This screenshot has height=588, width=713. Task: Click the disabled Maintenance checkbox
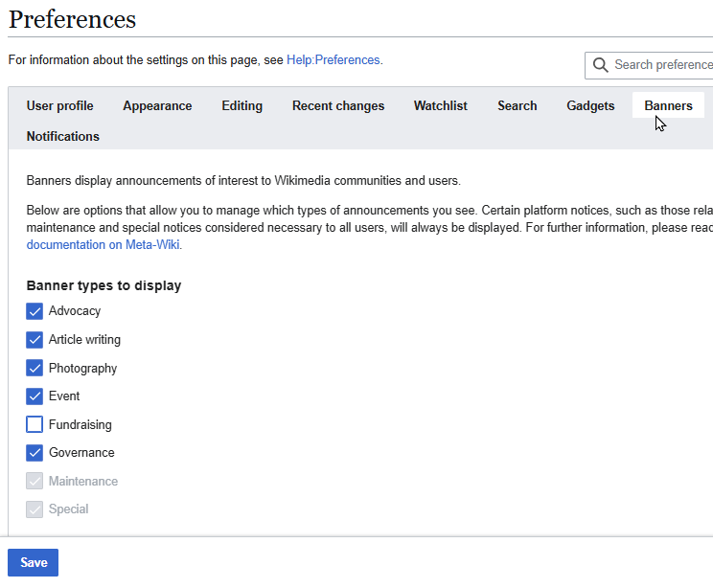34,482
